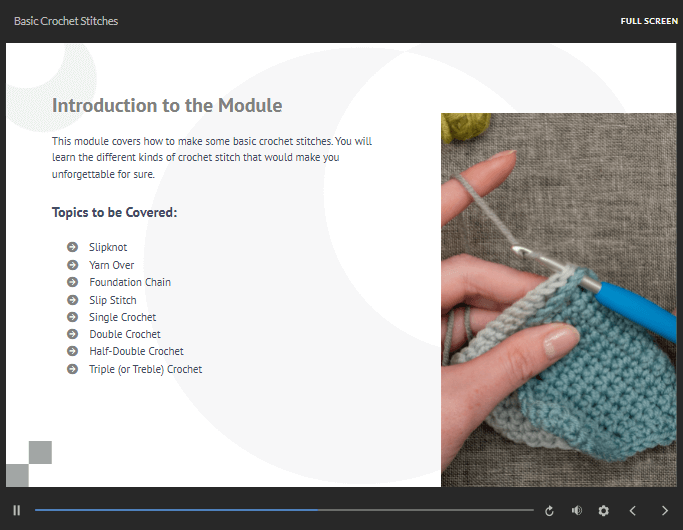Select the 'Single Crochet' topic text
Viewport: 683px width, 530px height.
pyautogui.click(x=122, y=317)
